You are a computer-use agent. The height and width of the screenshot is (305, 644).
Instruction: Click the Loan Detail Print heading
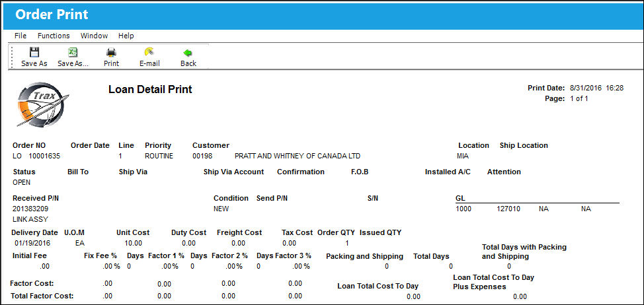click(150, 89)
